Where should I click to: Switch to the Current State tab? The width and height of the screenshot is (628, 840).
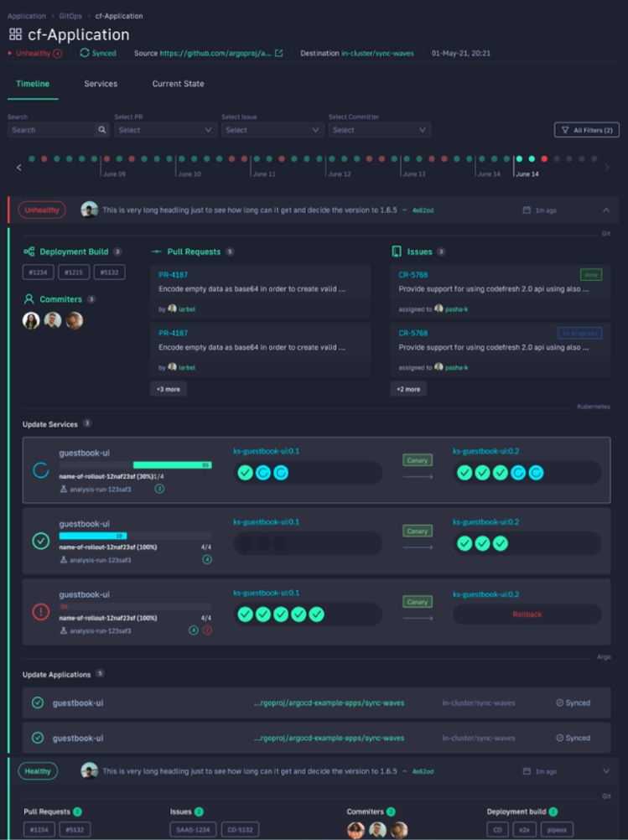pos(178,84)
